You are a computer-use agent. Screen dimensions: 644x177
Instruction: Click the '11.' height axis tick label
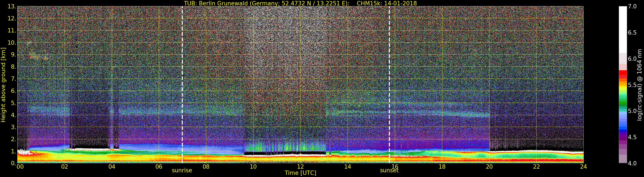(x=12, y=31)
